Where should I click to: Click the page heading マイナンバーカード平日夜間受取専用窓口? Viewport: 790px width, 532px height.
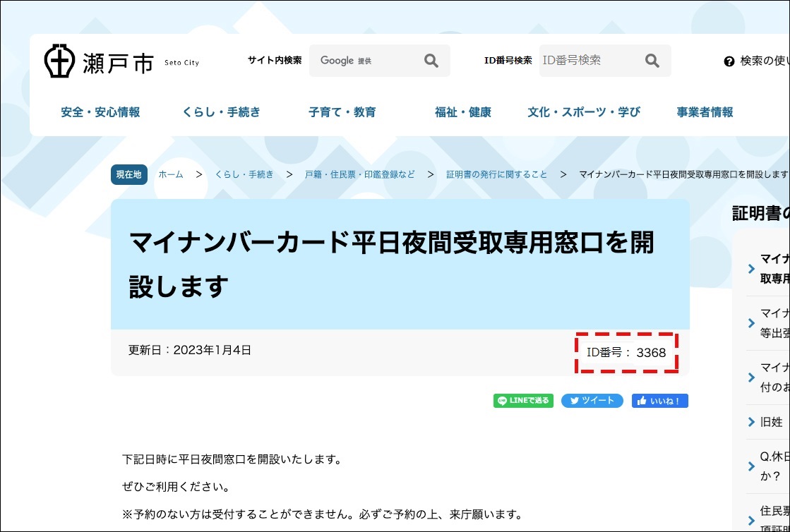tap(392, 265)
